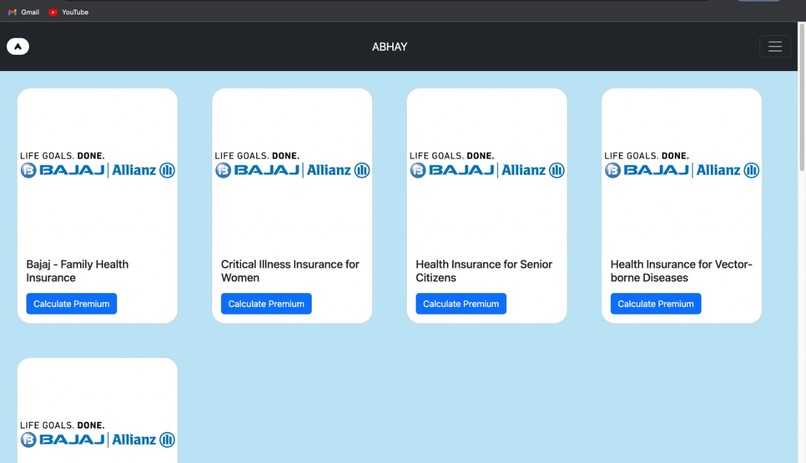Open the YouTube bookmark

68,12
